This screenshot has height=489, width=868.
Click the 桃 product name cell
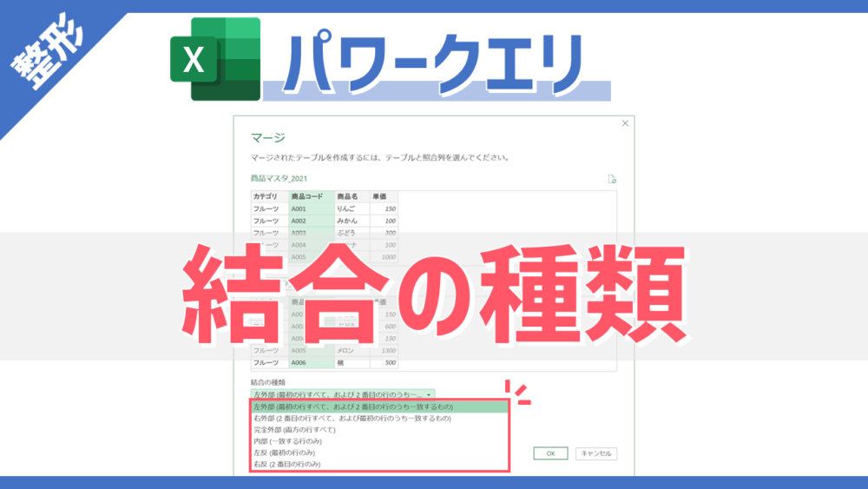coord(352,363)
